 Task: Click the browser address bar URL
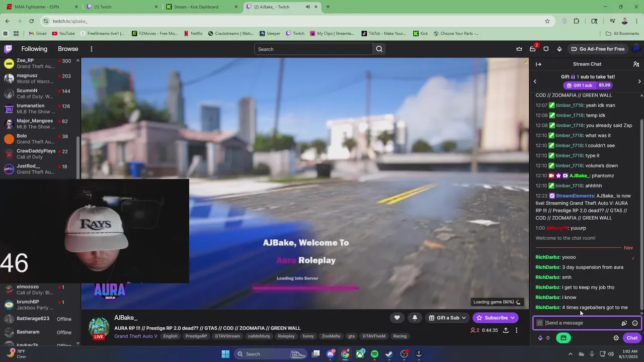click(70, 21)
